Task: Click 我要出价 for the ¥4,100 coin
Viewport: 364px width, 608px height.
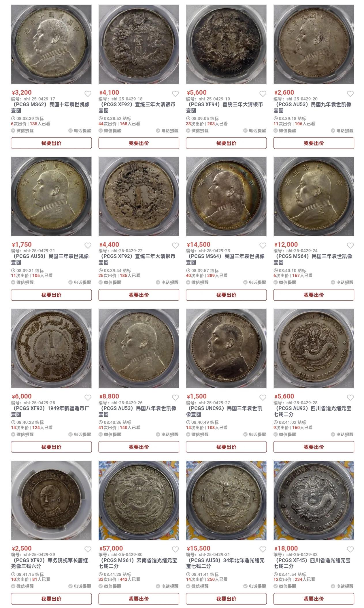Action: coord(139,143)
